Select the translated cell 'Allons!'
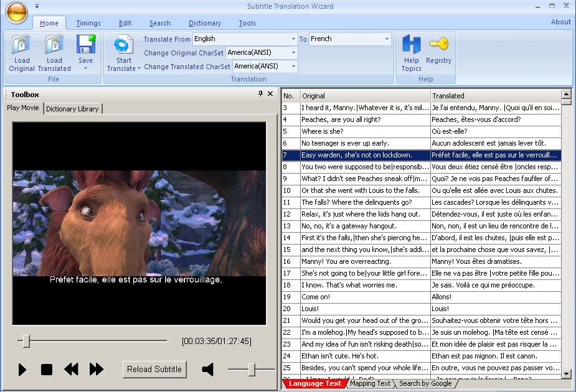This screenshot has width=576, height=392. pos(496,297)
